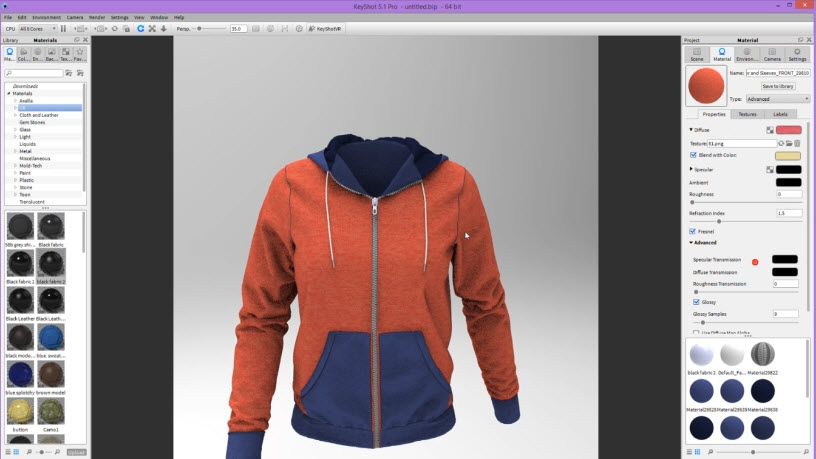Open the Help menu
Viewport: 816px width, 459px height.
[179, 18]
